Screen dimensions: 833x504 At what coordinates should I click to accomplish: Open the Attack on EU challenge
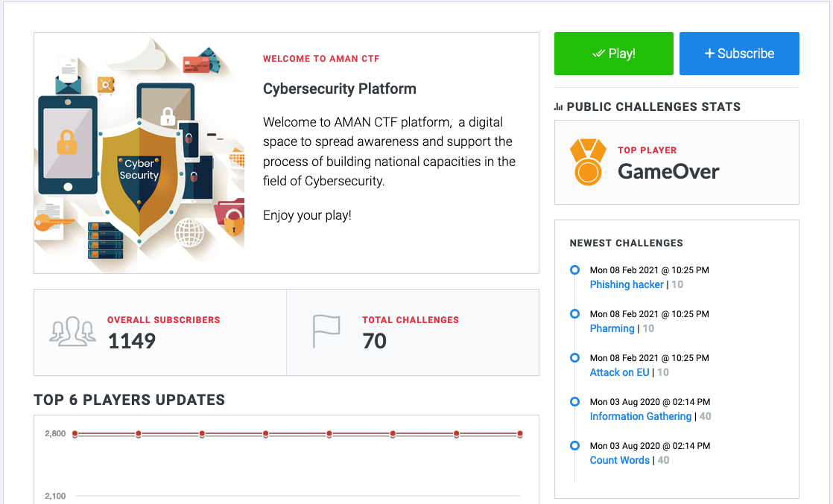[619, 372]
